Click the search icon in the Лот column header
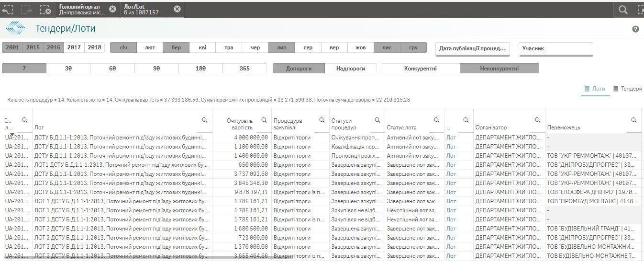Screen dimensions: 644x265 coord(204,120)
